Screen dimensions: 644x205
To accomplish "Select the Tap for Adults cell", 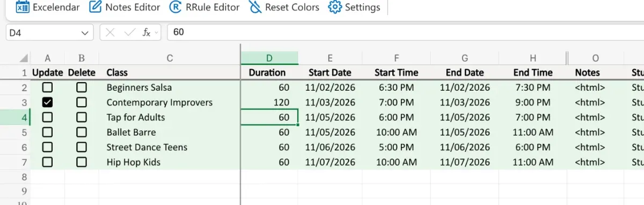I will click(170, 118).
